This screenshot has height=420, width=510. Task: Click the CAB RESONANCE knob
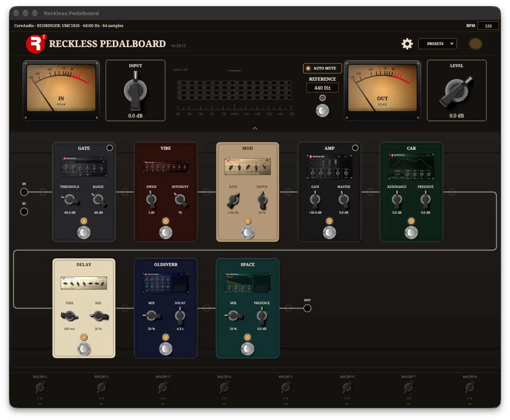(397, 199)
